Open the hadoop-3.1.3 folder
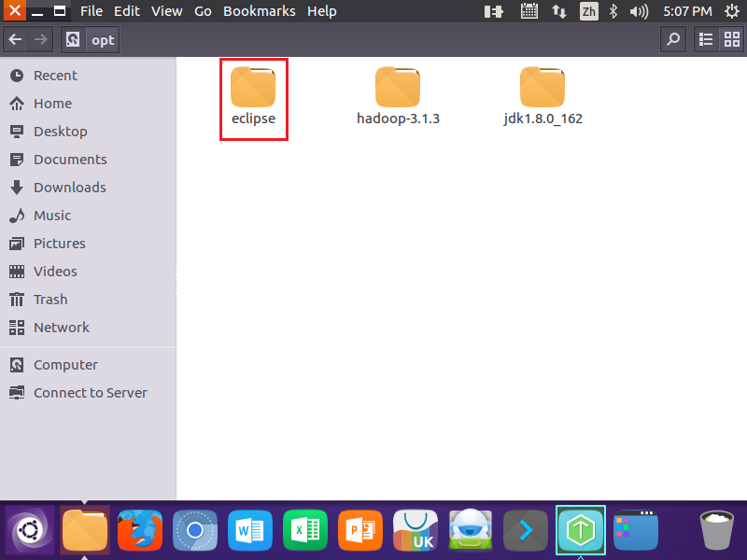 (398, 97)
